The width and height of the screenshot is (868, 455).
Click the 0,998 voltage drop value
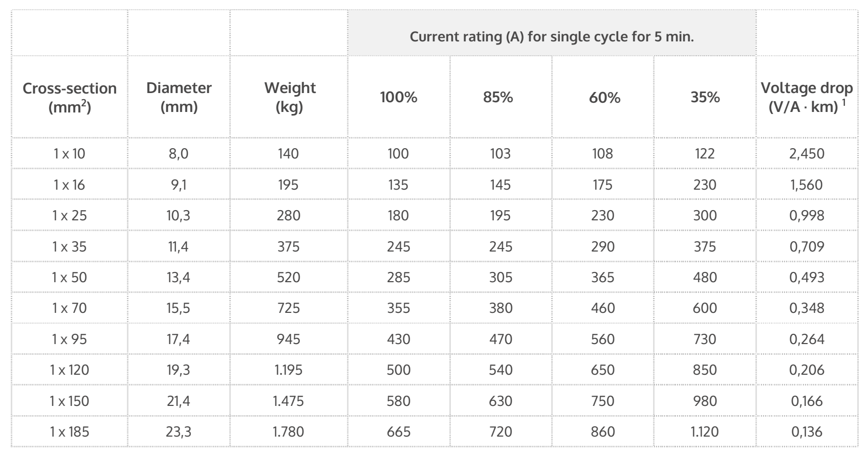click(x=807, y=215)
